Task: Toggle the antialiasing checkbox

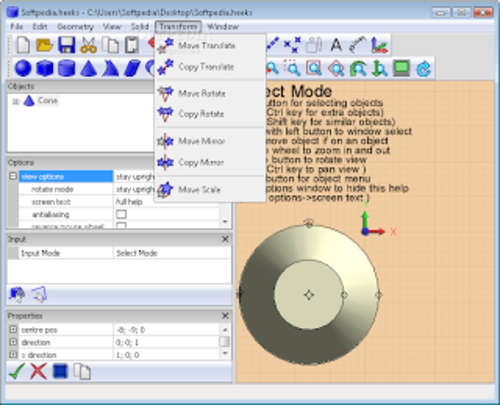Action: (x=121, y=214)
